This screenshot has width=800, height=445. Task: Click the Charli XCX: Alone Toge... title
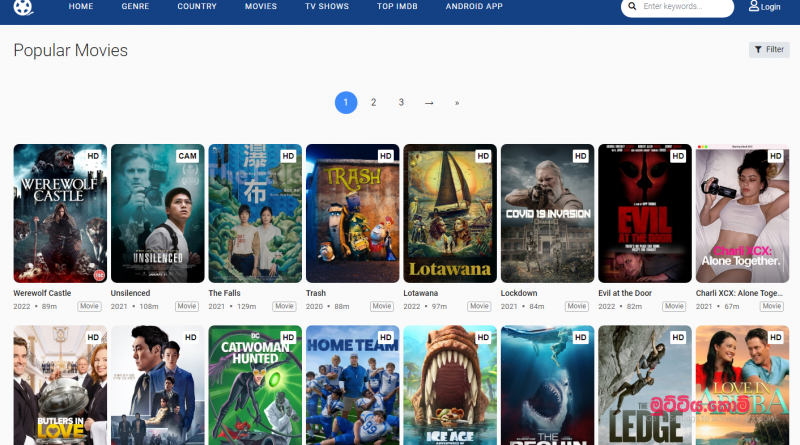[739, 293]
